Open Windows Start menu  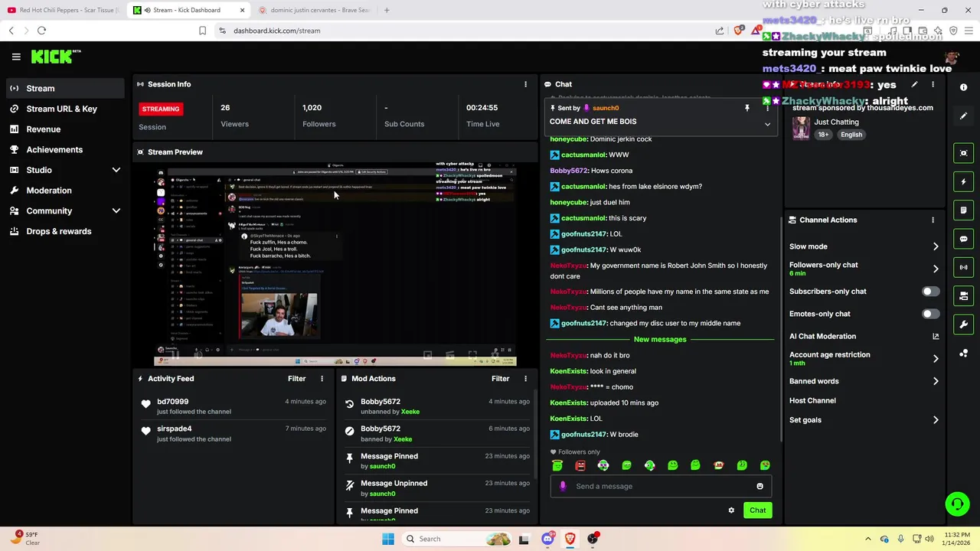click(388, 539)
